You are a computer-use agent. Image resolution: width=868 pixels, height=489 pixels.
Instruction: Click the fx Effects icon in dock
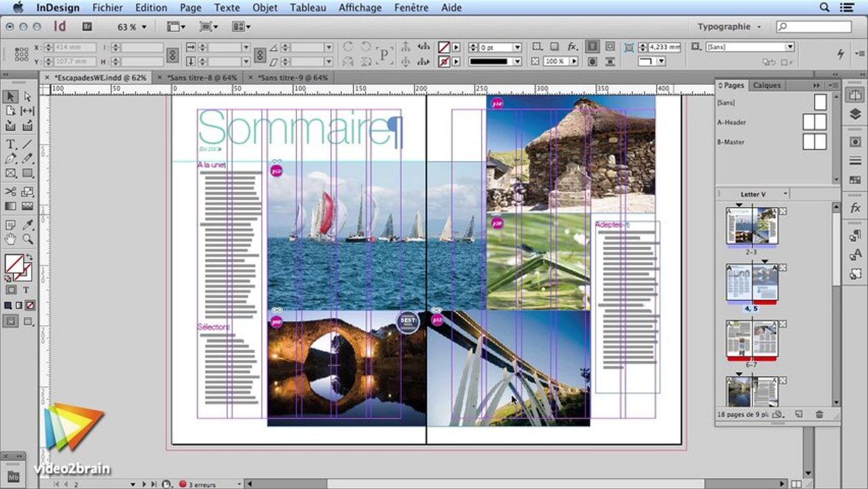pyautogui.click(x=855, y=208)
